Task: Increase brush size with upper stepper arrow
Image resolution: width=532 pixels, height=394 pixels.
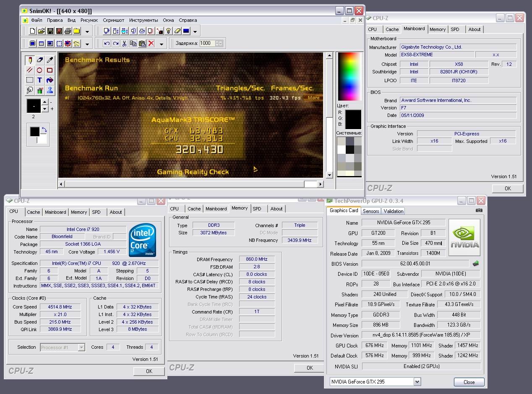Action: 45,103
